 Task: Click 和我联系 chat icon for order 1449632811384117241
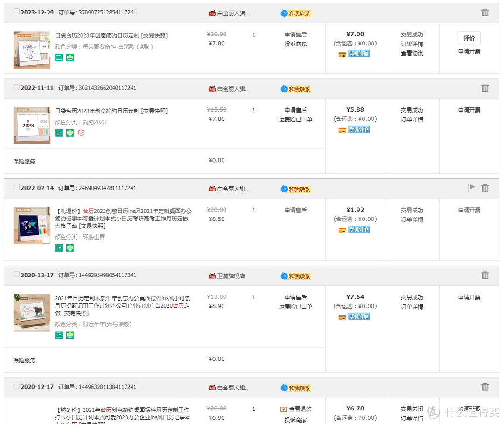pos(296,388)
